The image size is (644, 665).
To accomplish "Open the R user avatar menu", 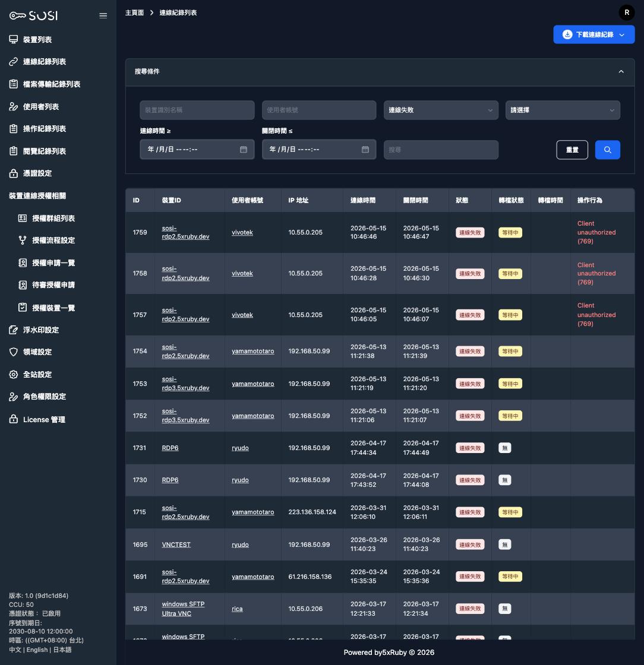I will [627, 12].
